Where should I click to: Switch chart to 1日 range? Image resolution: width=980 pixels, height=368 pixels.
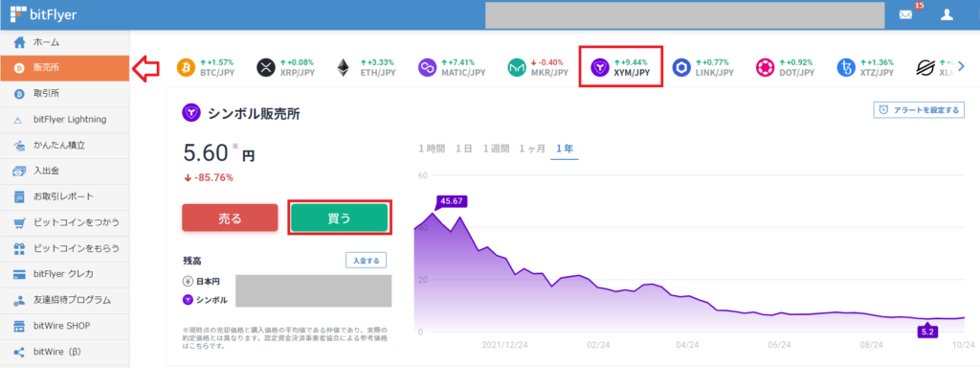tap(464, 149)
